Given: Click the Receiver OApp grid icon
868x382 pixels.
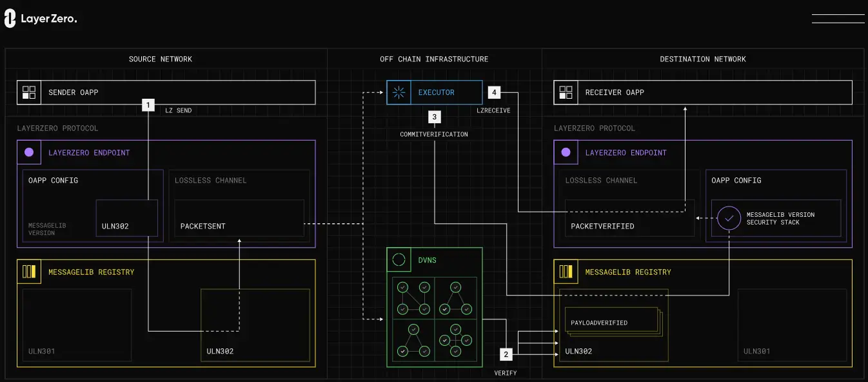Looking at the screenshot, I should point(566,92).
